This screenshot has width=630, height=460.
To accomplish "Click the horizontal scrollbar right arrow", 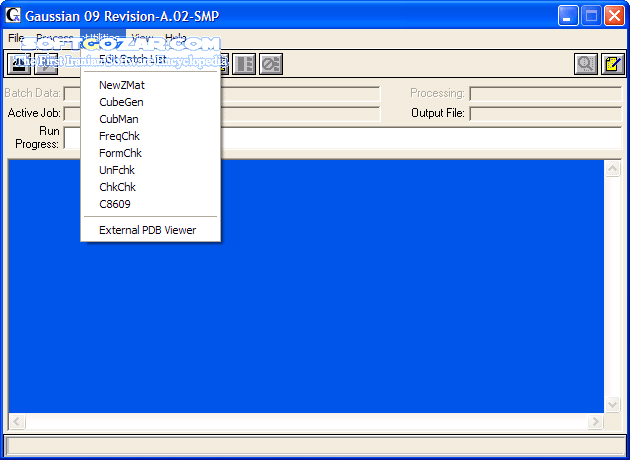I will (595, 421).
